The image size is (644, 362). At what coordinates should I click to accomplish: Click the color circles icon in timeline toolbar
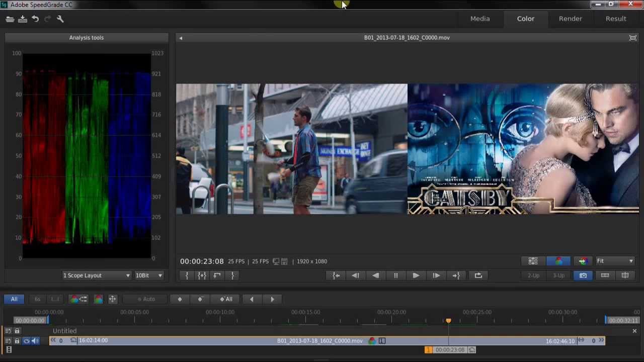click(98, 299)
